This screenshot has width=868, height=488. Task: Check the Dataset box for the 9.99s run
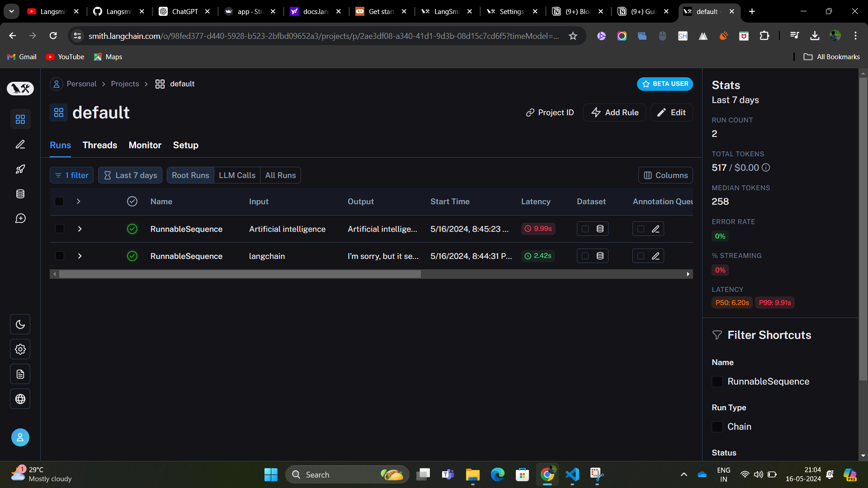pyautogui.click(x=585, y=229)
